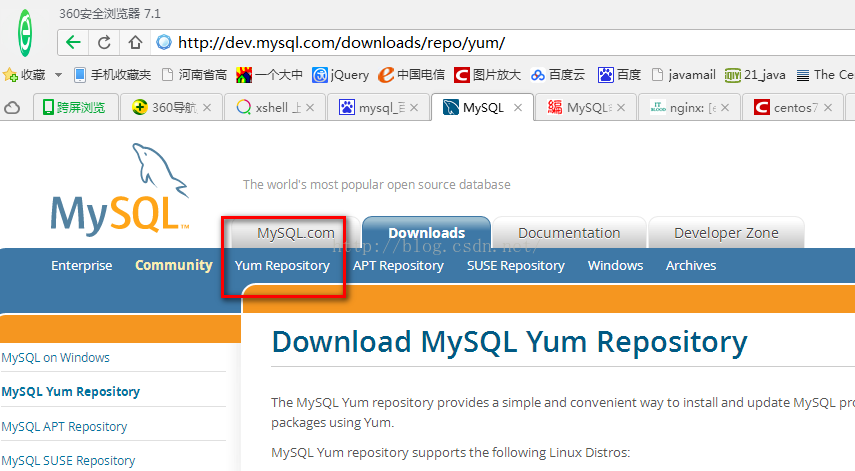The width and height of the screenshot is (855, 471).
Task: Reload the page with refresh icon
Action: pos(104,43)
